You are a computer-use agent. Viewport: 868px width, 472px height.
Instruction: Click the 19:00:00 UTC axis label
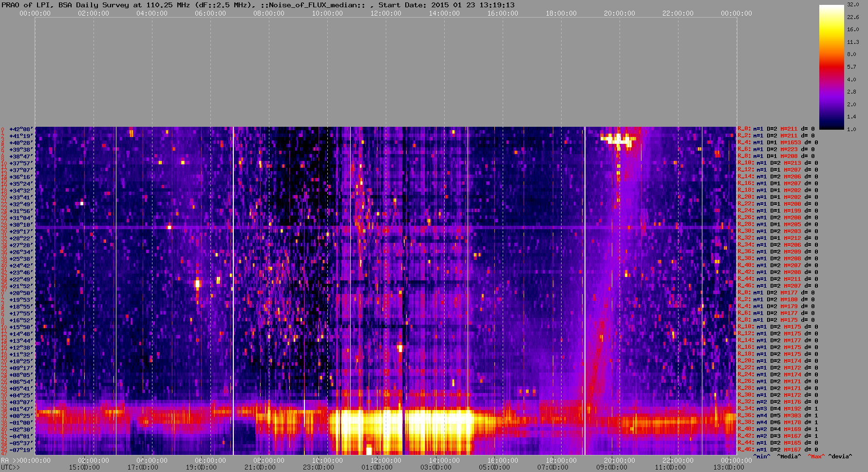pyautogui.click(x=201, y=467)
